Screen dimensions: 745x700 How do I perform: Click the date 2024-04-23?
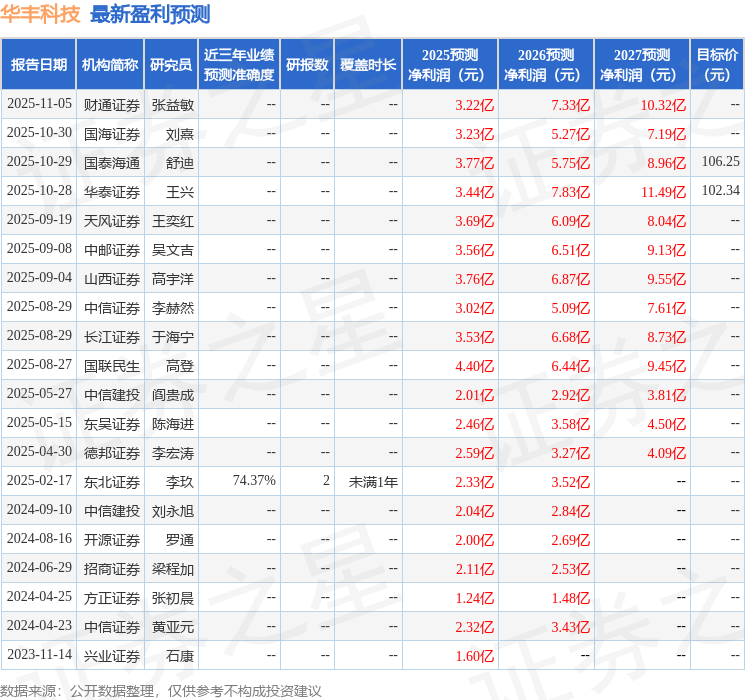(x=39, y=625)
